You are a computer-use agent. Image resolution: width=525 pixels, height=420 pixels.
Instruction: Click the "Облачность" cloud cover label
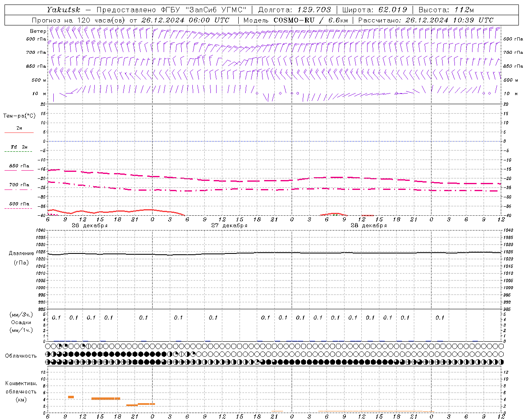[x=21, y=356]
